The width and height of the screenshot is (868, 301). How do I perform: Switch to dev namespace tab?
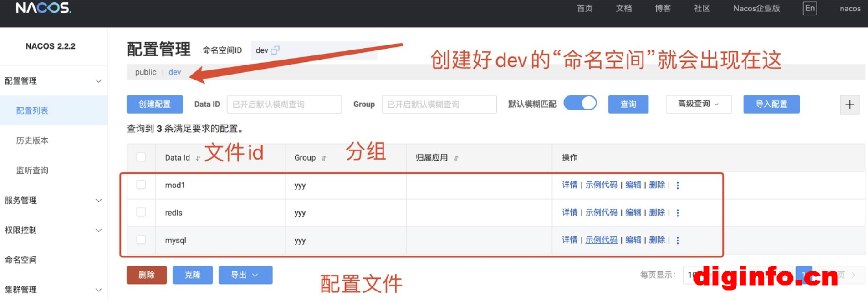[175, 72]
